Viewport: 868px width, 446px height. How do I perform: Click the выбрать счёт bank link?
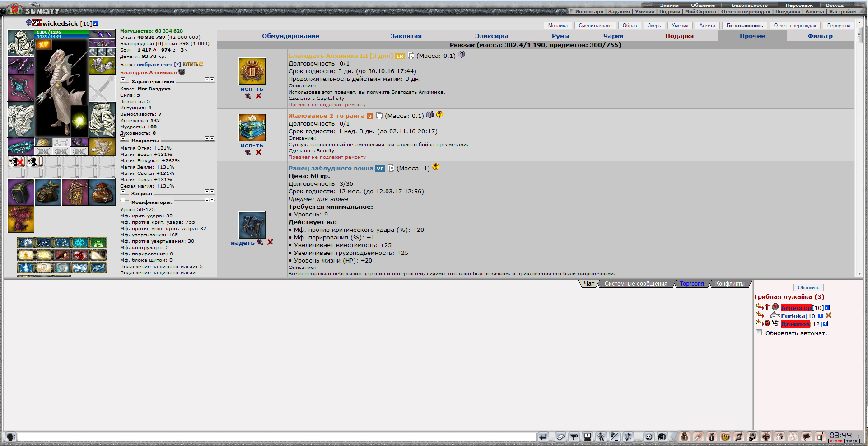tap(155, 65)
